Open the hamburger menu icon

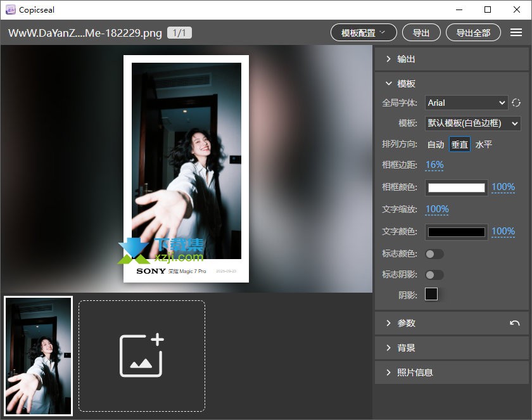click(x=516, y=33)
